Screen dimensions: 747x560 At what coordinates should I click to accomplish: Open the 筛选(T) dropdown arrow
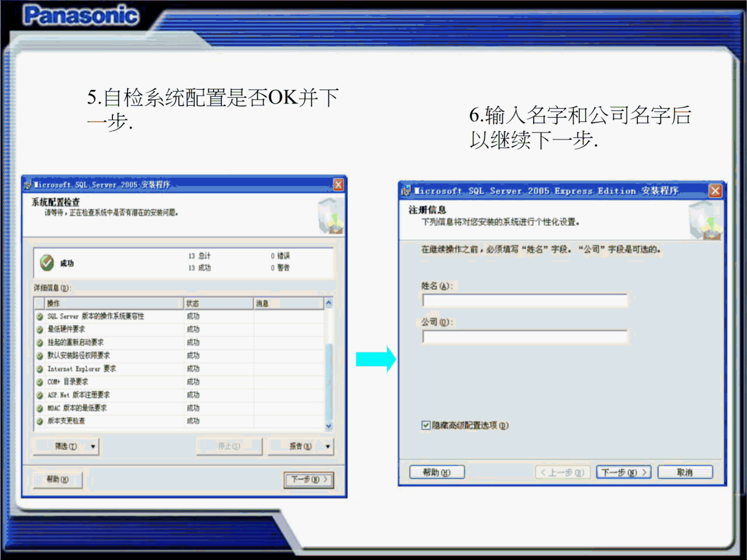(93, 446)
